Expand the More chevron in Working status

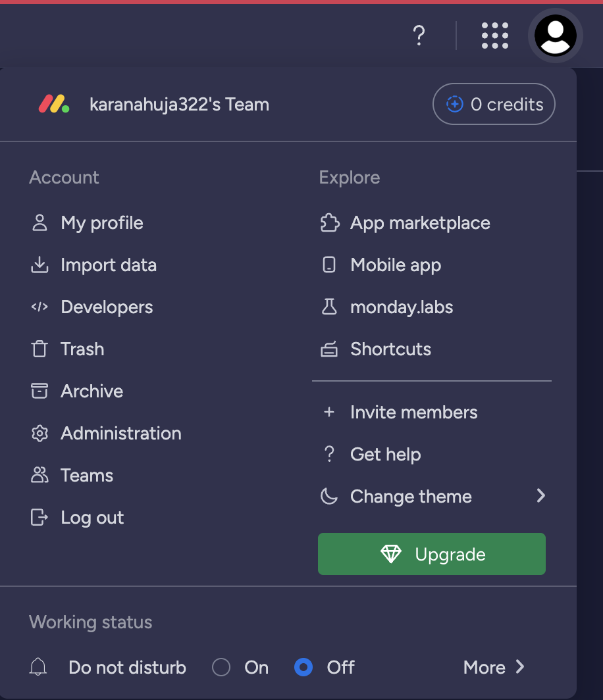(520, 667)
